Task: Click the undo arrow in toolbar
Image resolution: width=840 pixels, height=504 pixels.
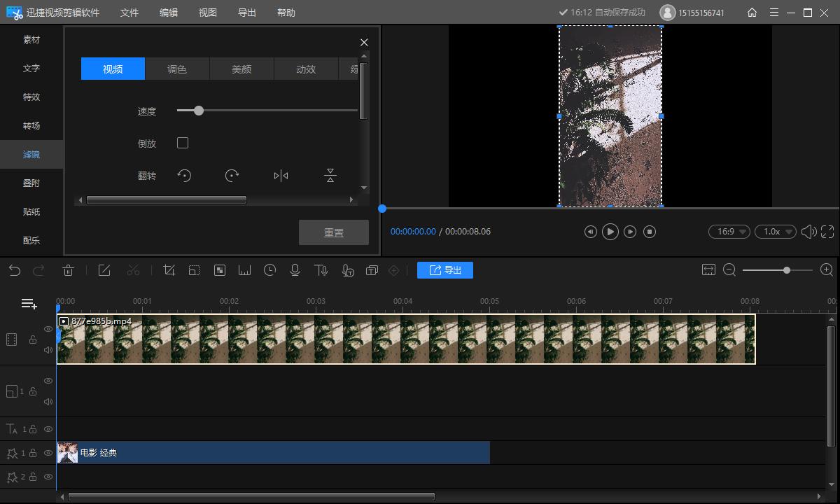Action: click(x=15, y=270)
